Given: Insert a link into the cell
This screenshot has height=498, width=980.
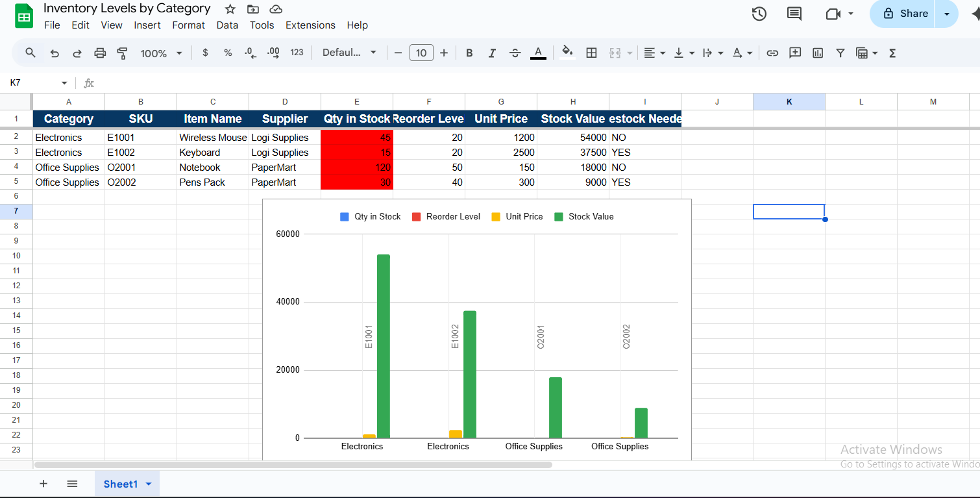Looking at the screenshot, I should [x=772, y=53].
